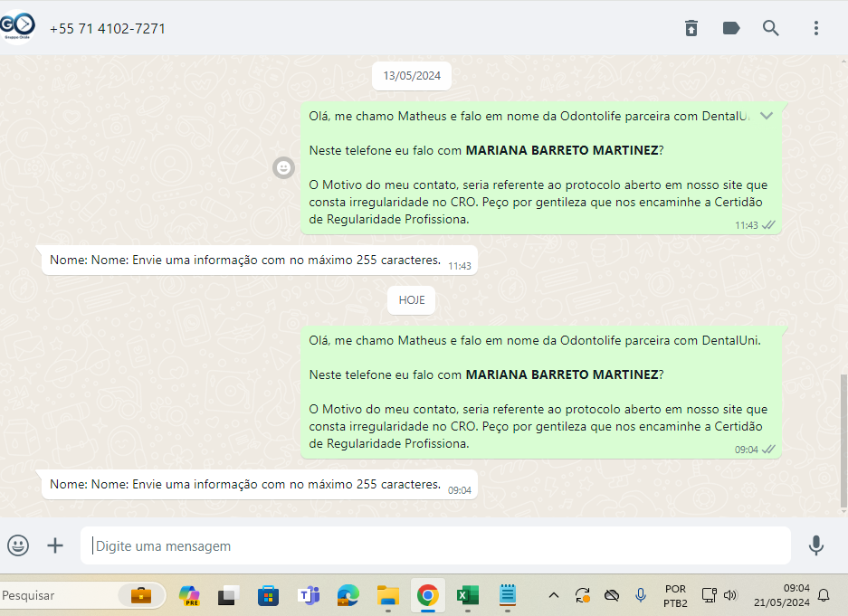
Task: Click the contact profile avatar
Action: coord(18,27)
